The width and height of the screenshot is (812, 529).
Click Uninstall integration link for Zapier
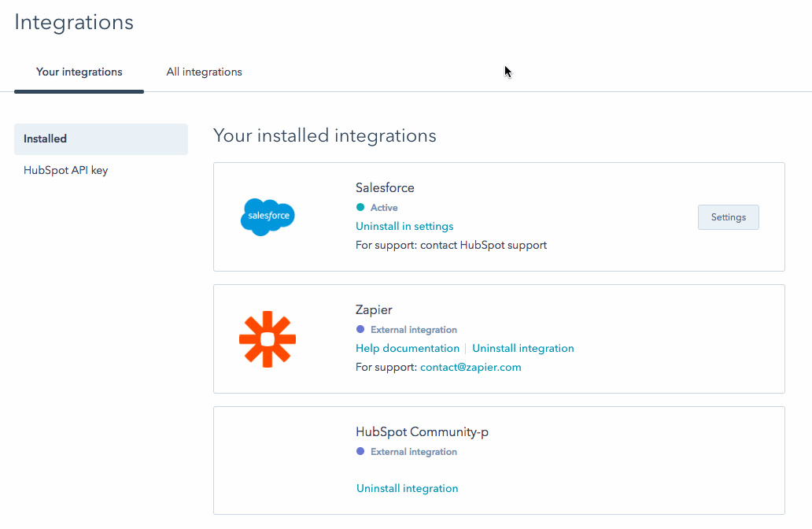pyautogui.click(x=522, y=348)
